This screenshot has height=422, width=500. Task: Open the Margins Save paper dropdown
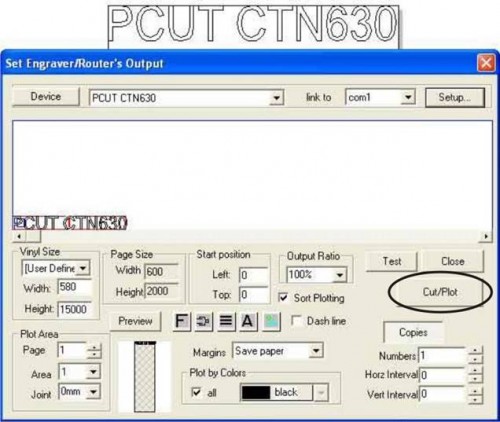point(316,351)
